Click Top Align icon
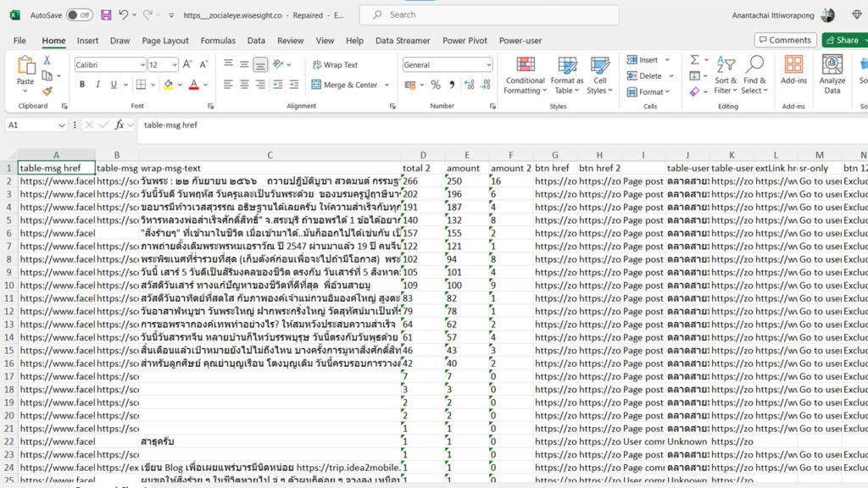868x488 pixels. 228,64
